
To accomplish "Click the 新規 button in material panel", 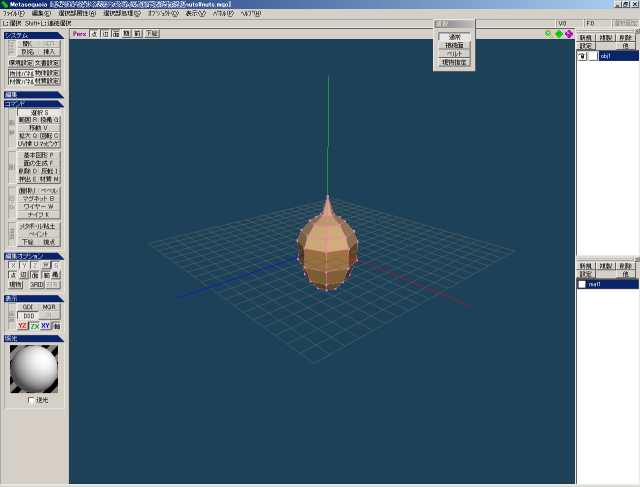I will pos(586,266).
